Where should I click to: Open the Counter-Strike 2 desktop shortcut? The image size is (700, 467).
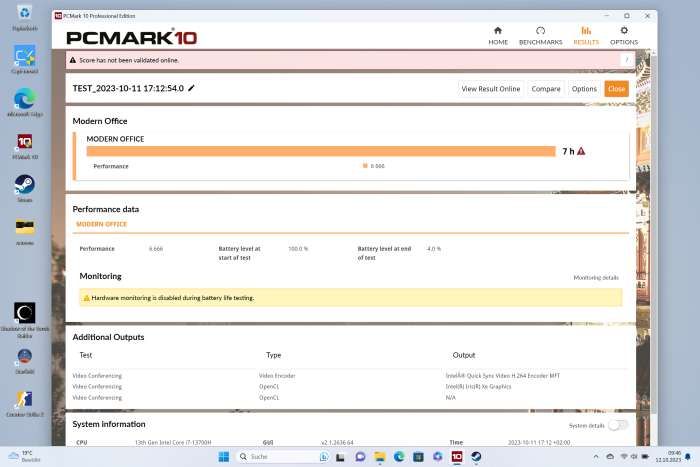(x=25, y=404)
